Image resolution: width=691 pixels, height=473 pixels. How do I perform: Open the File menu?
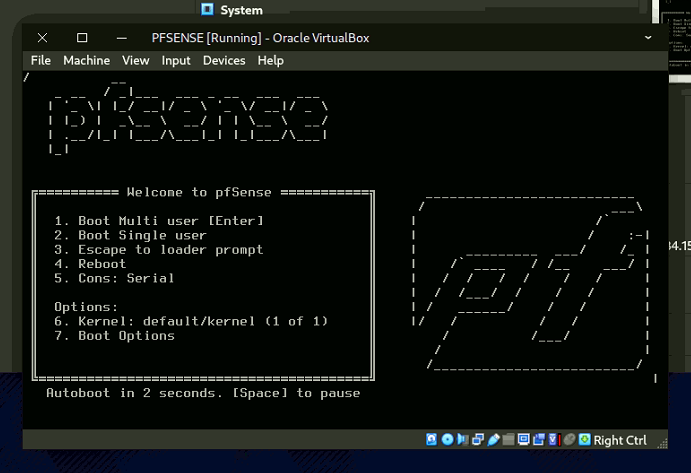(40, 60)
